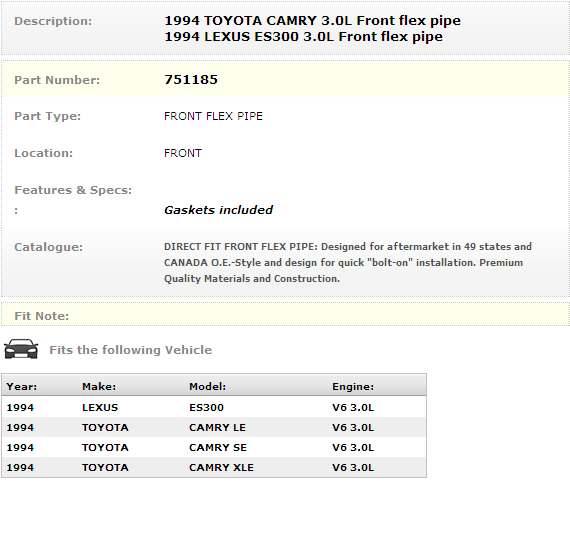The width and height of the screenshot is (570, 541).
Task: Select the CAMRY XLE table row
Action: pyautogui.click(x=214, y=467)
